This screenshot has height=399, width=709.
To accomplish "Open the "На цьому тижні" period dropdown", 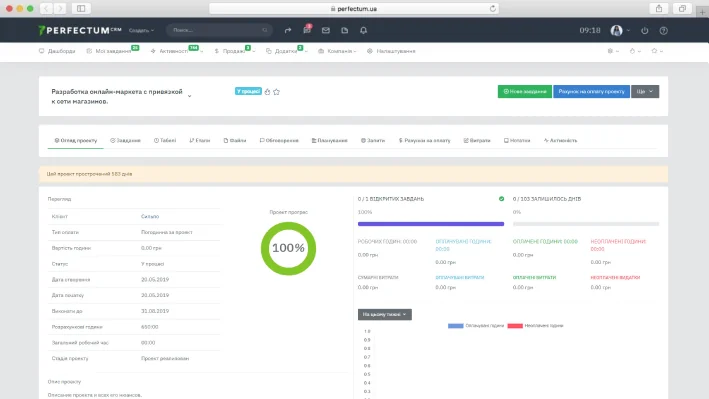I will tap(384, 314).
